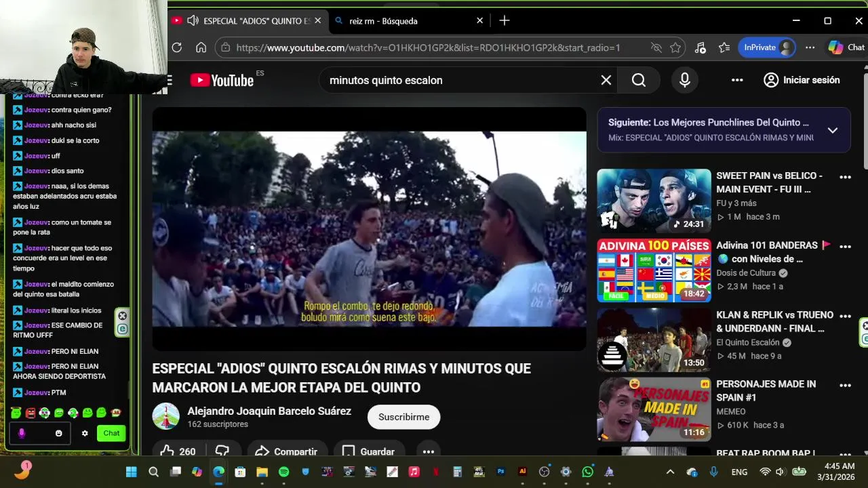Open options menu for PERSONAJES MADE IN SPAIN

(x=845, y=386)
